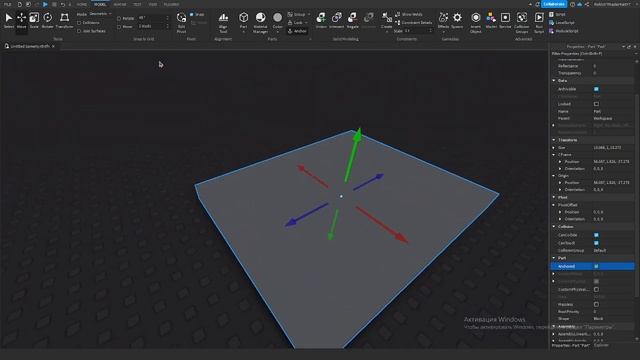Apply Negate solid modeling operation

click(352, 20)
